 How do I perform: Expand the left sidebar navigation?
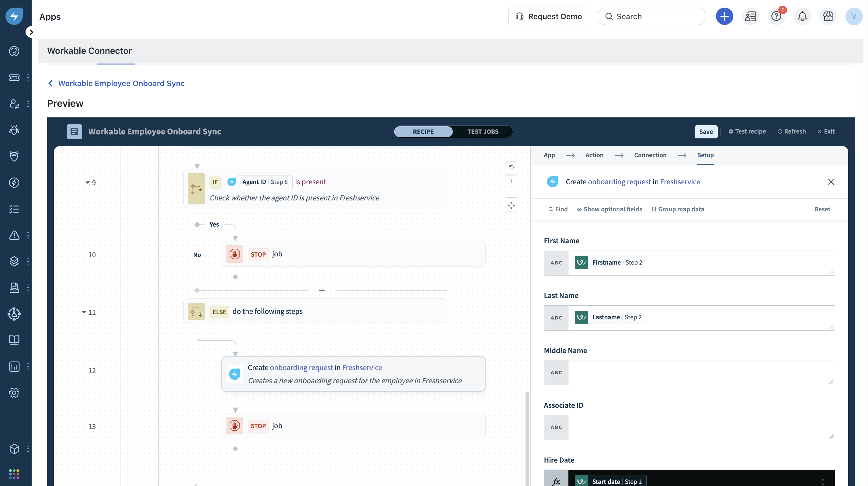click(31, 32)
